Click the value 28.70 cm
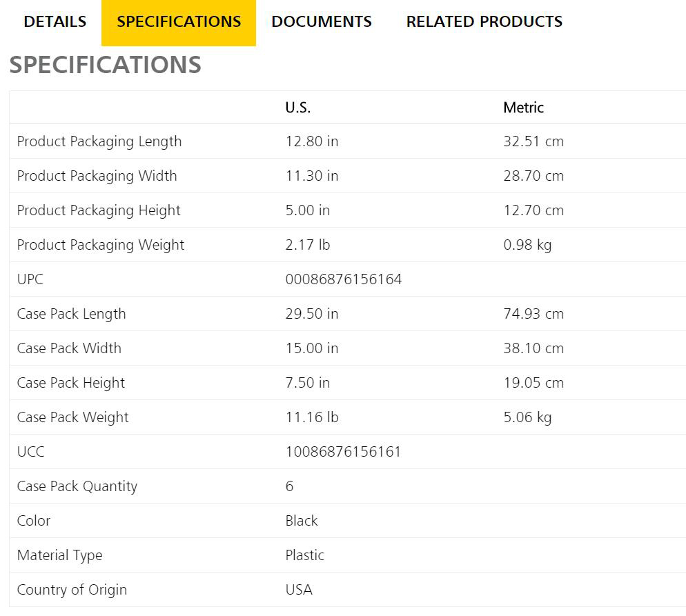This screenshot has height=616, width=686. click(x=533, y=176)
